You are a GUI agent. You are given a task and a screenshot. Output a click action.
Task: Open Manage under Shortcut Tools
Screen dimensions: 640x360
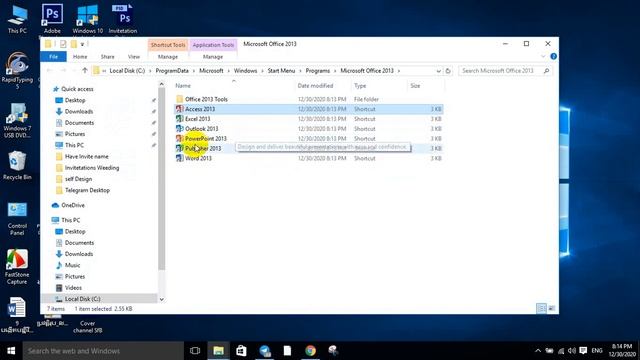(168, 57)
